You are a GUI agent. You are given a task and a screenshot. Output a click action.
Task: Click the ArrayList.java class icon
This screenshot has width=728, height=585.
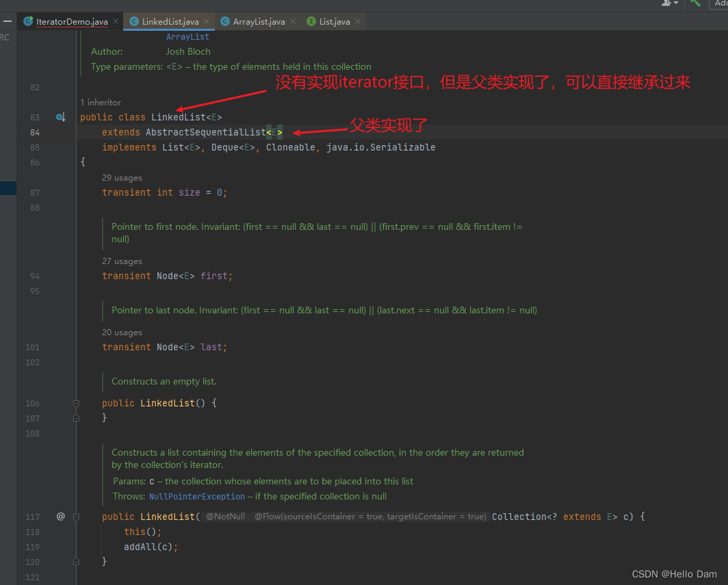224,21
